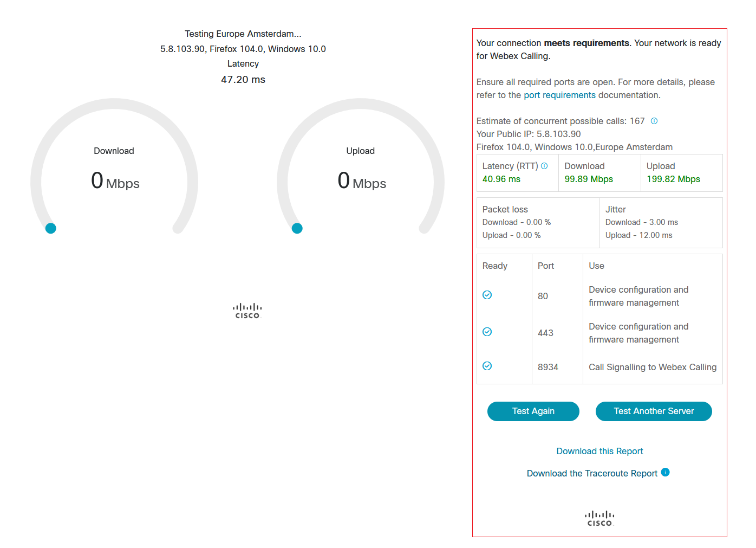Click Cisco logo at bottom of results panel
The height and width of the screenshot is (548, 756).
point(599,519)
